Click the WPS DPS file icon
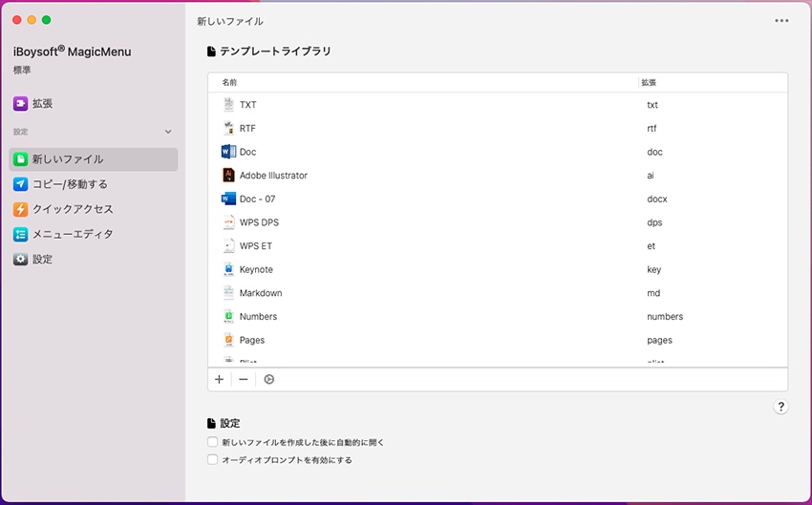The image size is (812, 505). [x=228, y=222]
